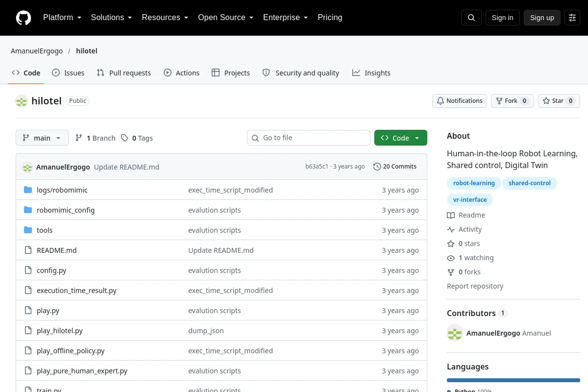
Task: Open the vr-interface topic tag
Action: tap(470, 200)
